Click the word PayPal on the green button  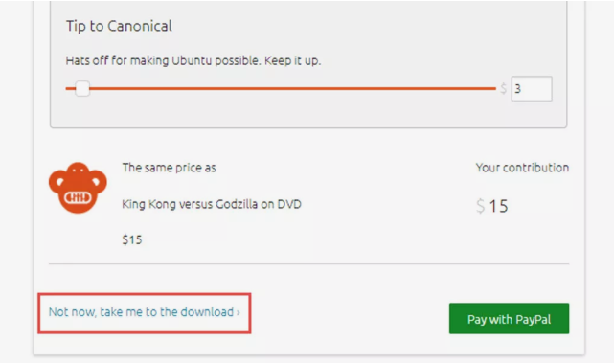click(533, 319)
